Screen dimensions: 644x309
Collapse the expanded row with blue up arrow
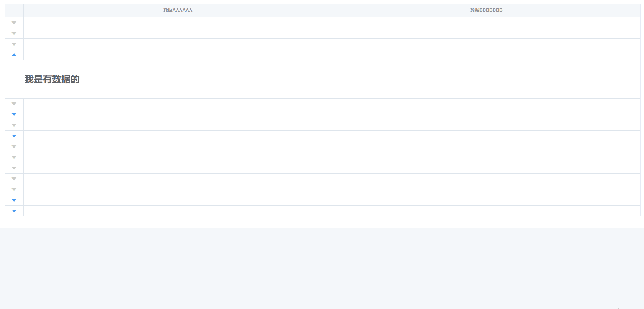pos(14,55)
